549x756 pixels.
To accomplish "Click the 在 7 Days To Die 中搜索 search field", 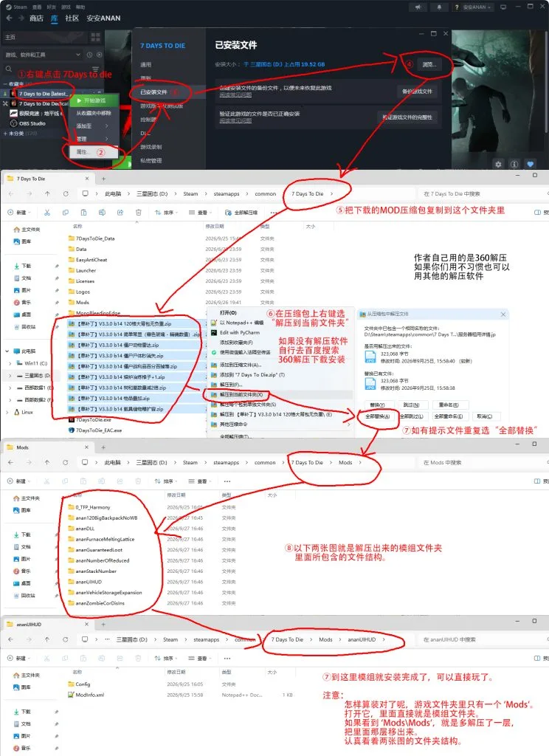I will (x=482, y=194).
